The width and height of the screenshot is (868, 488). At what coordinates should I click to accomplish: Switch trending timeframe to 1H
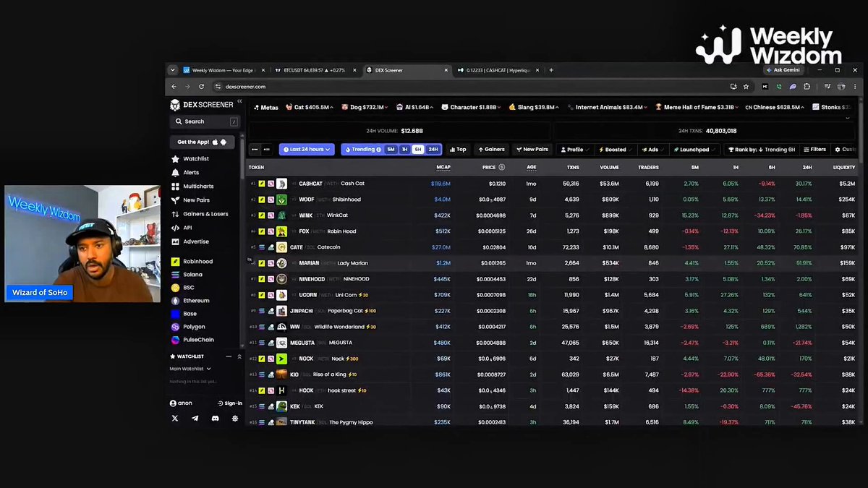coord(404,150)
